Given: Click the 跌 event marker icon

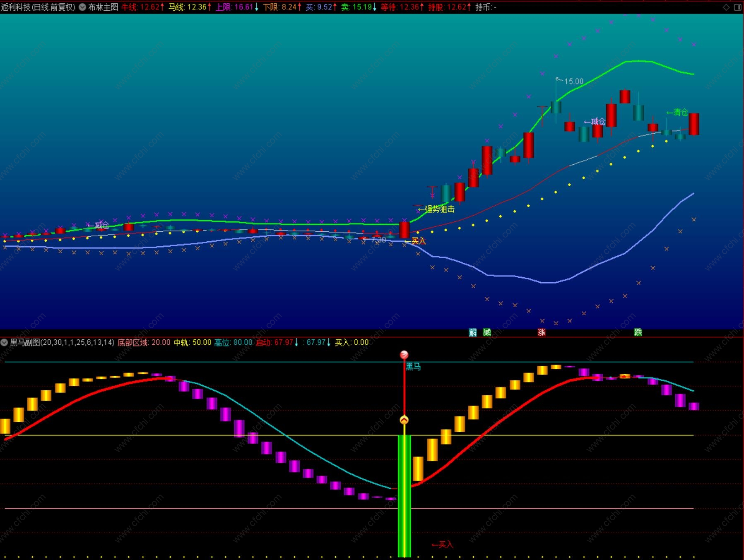Looking at the screenshot, I should click(x=638, y=332).
